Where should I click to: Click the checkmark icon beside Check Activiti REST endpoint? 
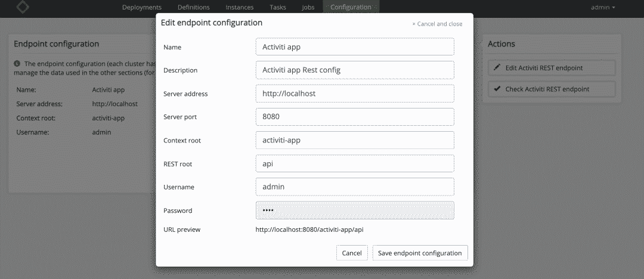point(497,89)
